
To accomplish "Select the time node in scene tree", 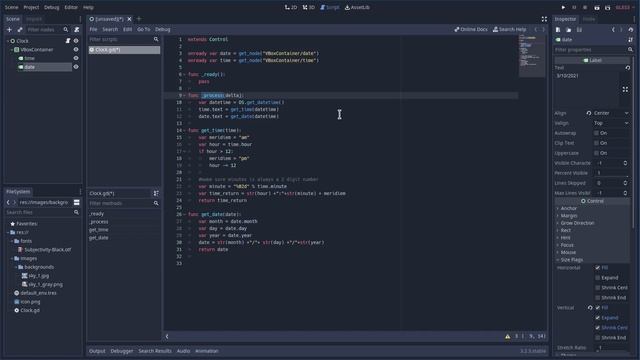I will (x=29, y=58).
